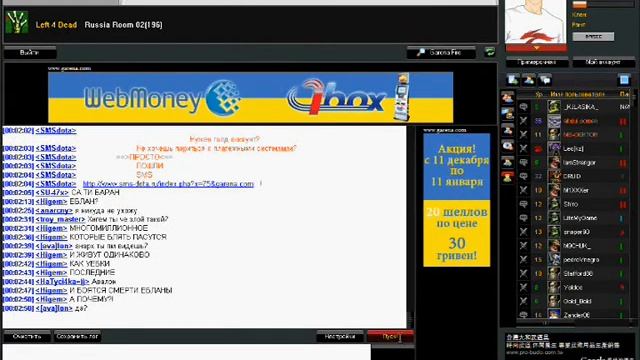The image size is (640, 360).
Task: Select the topmost icon in the vertical sidebar strip
Action: click(x=507, y=98)
